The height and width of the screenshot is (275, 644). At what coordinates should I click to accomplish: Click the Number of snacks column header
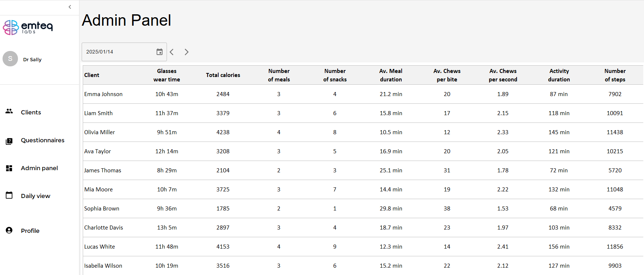(x=335, y=75)
